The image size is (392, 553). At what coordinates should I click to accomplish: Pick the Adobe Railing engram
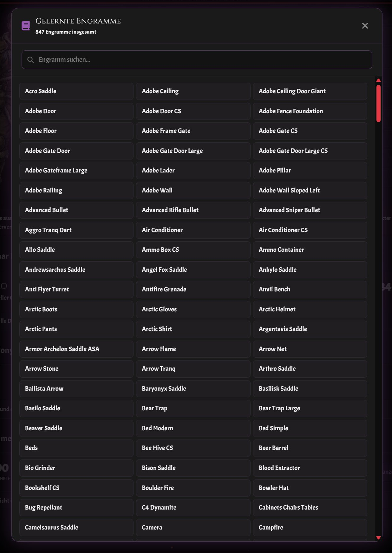pos(76,190)
